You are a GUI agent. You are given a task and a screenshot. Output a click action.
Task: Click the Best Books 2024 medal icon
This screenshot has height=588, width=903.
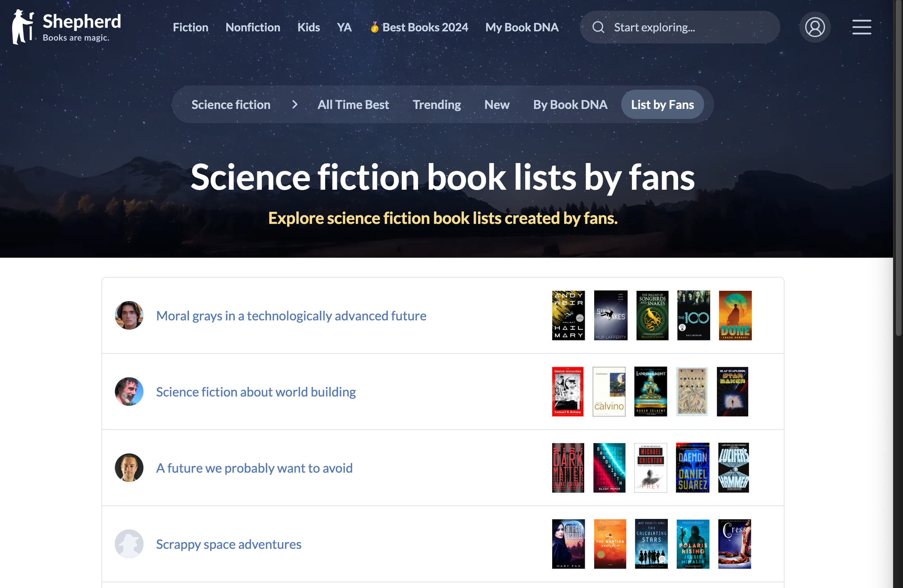click(x=374, y=28)
